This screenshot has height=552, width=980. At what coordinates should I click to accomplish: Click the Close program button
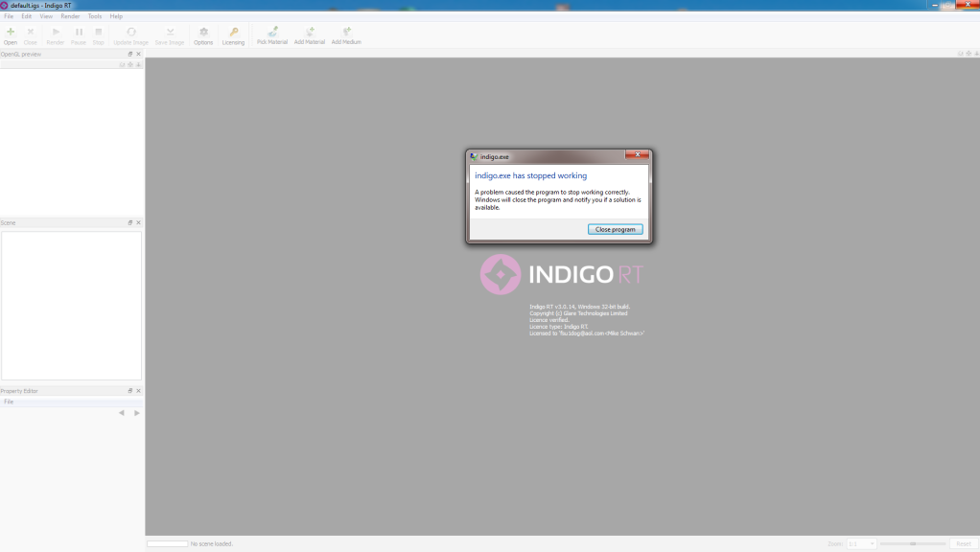click(615, 229)
